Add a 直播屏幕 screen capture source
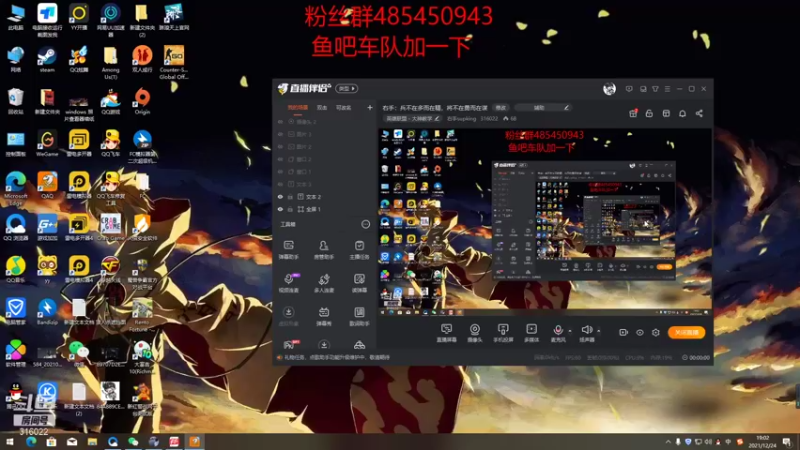Image resolution: width=800 pixels, height=450 pixels. [446, 333]
